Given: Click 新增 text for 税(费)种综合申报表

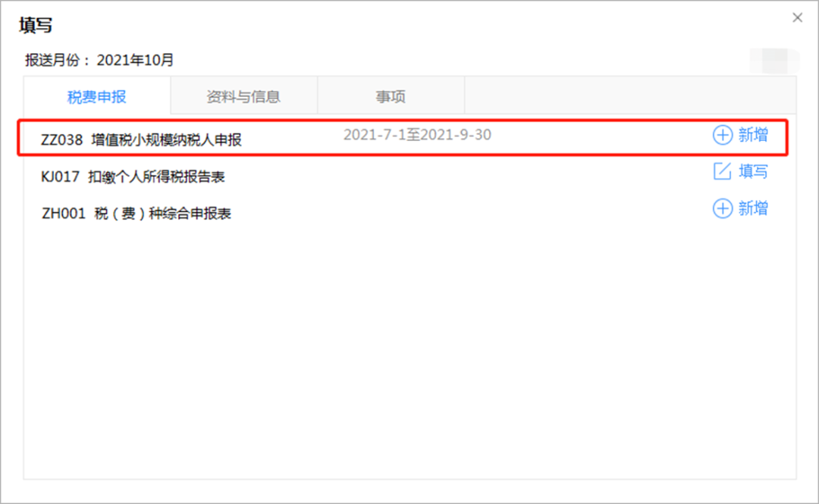Looking at the screenshot, I should point(753,208).
